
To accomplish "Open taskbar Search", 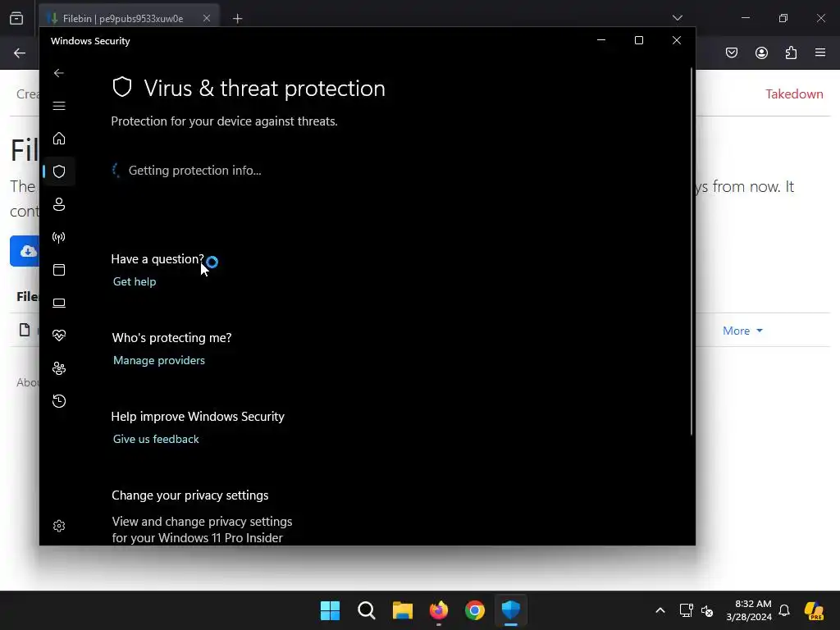I will pyautogui.click(x=367, y=610).
